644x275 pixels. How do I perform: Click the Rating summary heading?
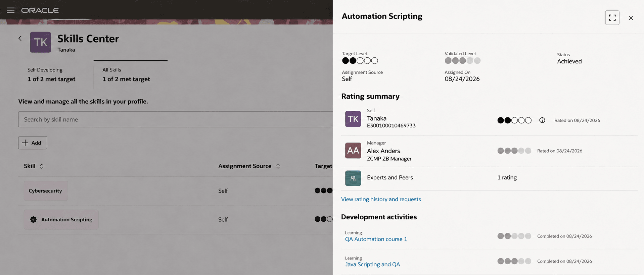[x=370, y=96]
